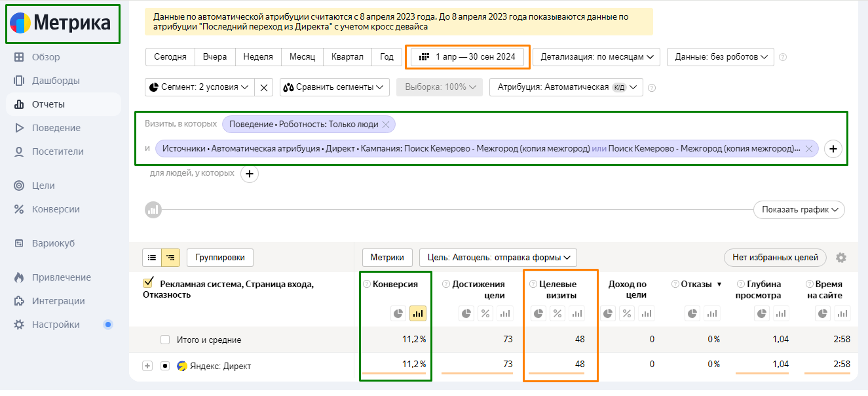Remove the Робототность: Только люди filter
Screen dimensions: 868x396
[x=386, y=125]
